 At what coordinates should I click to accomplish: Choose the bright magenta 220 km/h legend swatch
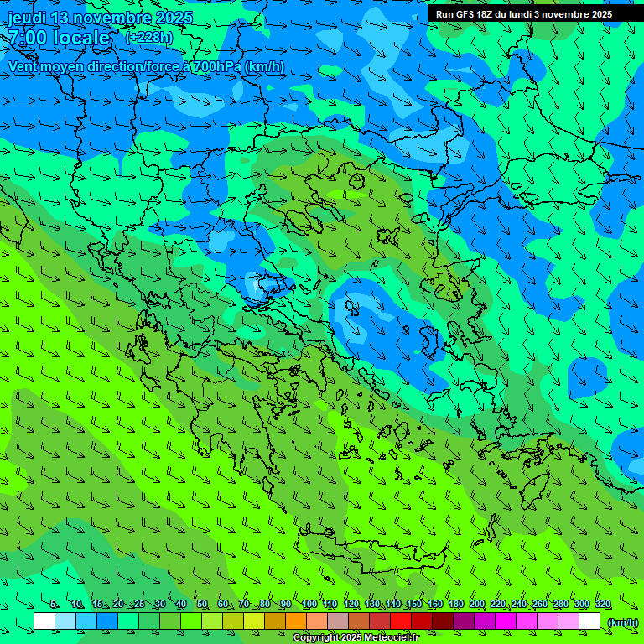[x=506, y=621]
